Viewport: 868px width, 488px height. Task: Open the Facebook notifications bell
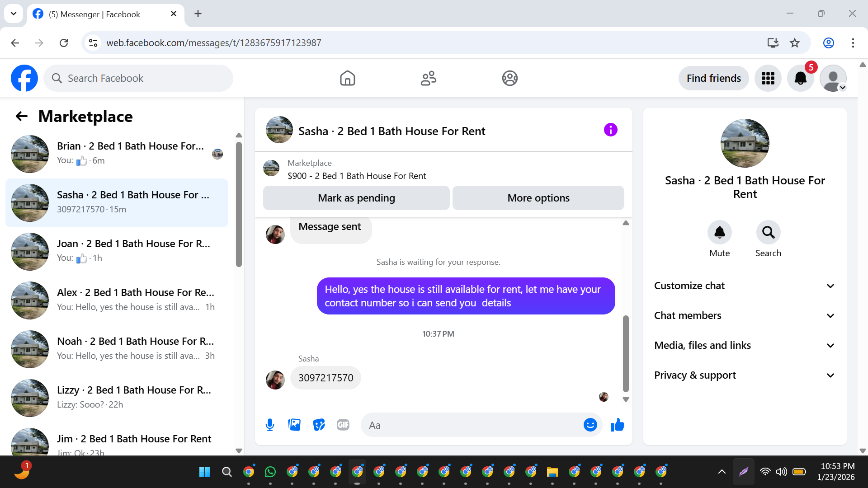tap(800, 78)
